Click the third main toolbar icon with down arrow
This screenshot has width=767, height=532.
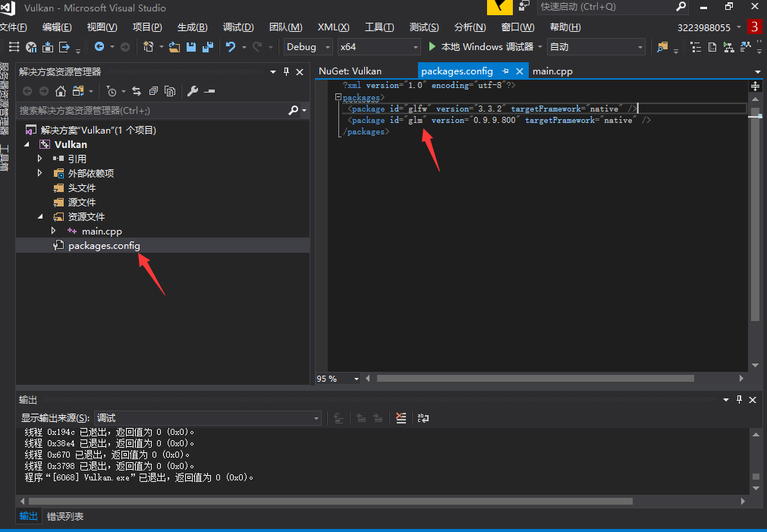pos(48,46)
